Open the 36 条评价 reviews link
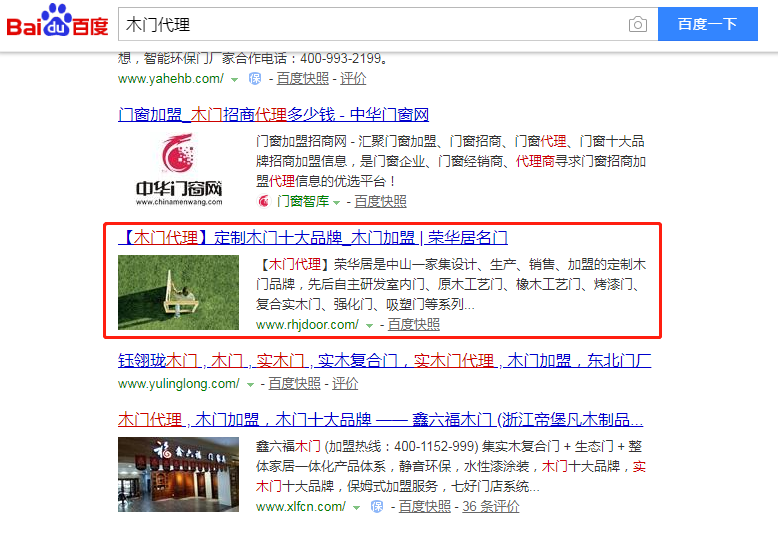The height and width of the screenshot is (536, 778). click(491, 507)
